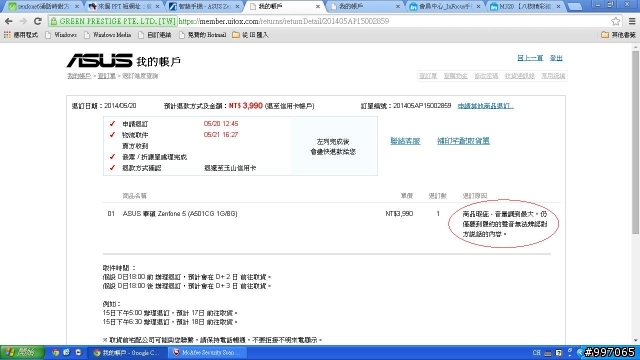Open the Apps (應用程式) bookmark shortcut
Viewport: 640px width, 360px height.
20,35
